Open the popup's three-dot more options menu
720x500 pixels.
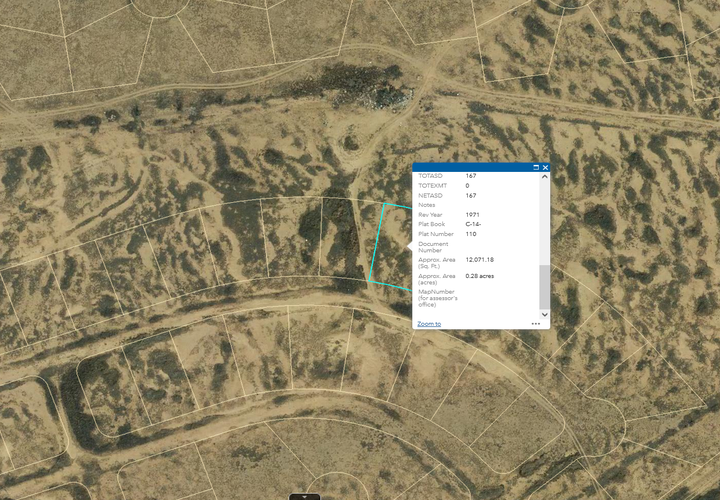(x=536, y=324)
